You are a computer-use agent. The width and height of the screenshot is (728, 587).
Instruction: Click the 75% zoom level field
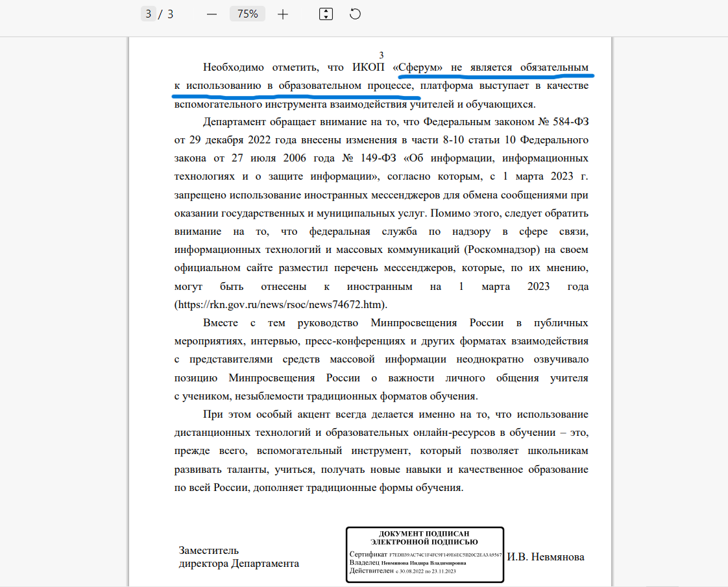[247, 13]
